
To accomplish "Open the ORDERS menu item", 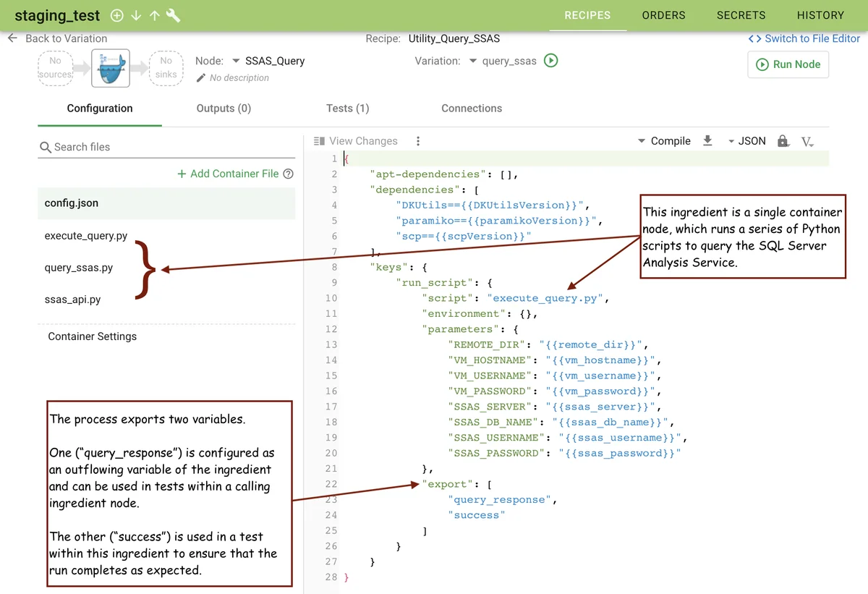I will tap(663, 15).
